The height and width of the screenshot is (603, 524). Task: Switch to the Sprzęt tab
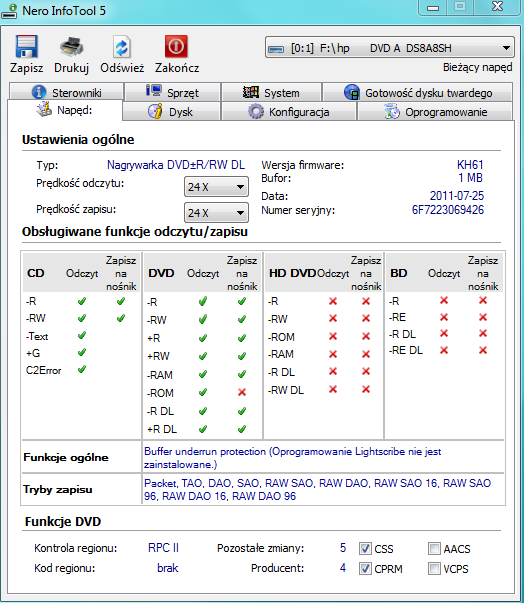coord(173,92)
